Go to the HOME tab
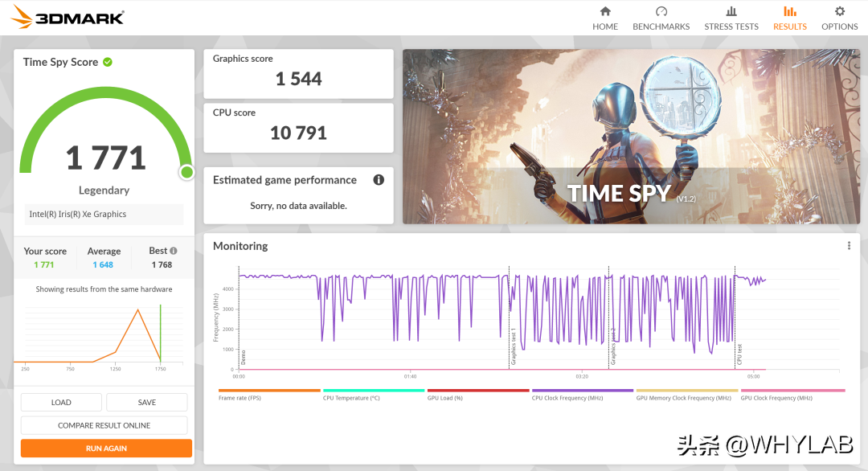This screenshot has height=471, width=868. point(605,18)
